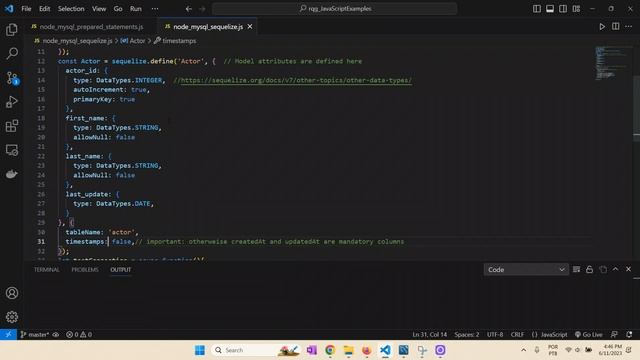Toggle the secondary side bar layout icon
The width and height of the screenshot is (640, 360).
[x=563, y=9]
